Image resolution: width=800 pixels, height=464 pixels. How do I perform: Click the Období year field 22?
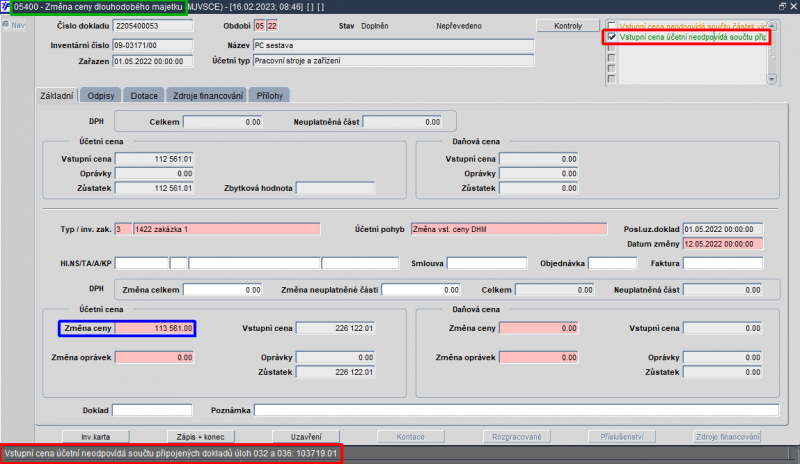click(x=272, y=26)
